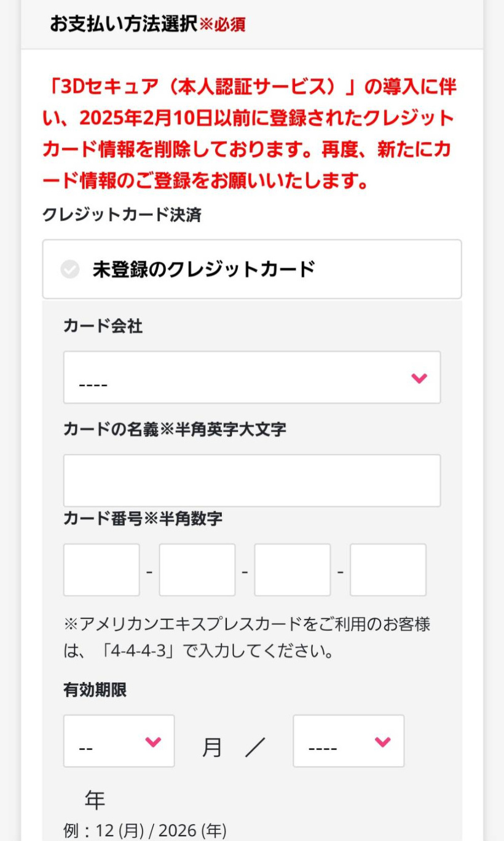Click the pink chevron on the month selector
The width and height of the screenshot is (504, 841).
(153, 742)
